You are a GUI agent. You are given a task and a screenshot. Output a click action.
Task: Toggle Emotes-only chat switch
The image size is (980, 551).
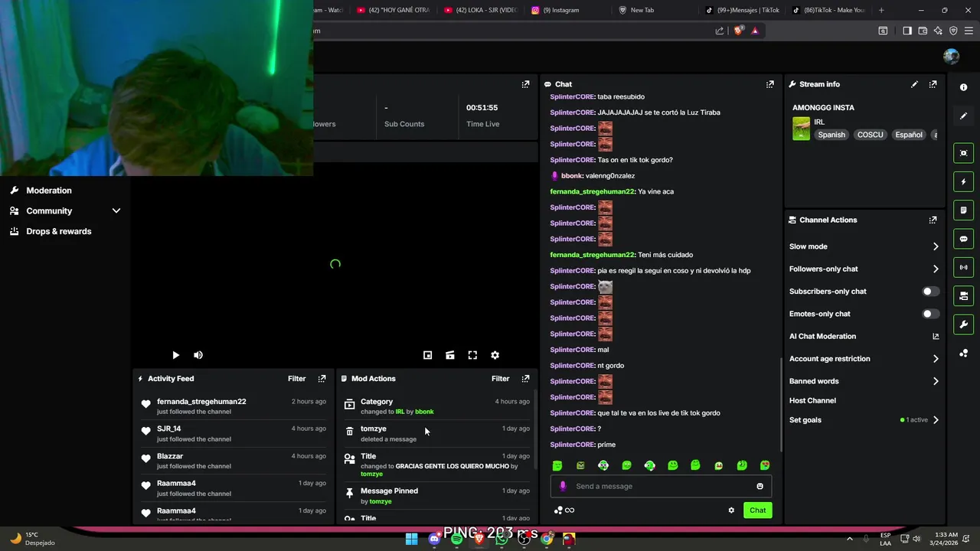point(930,314)
